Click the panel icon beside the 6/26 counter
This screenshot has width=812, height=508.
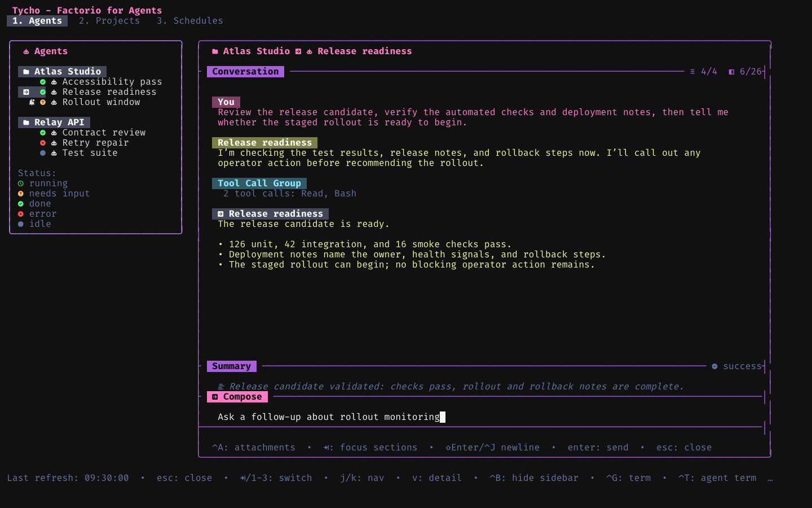pos(731,72)
